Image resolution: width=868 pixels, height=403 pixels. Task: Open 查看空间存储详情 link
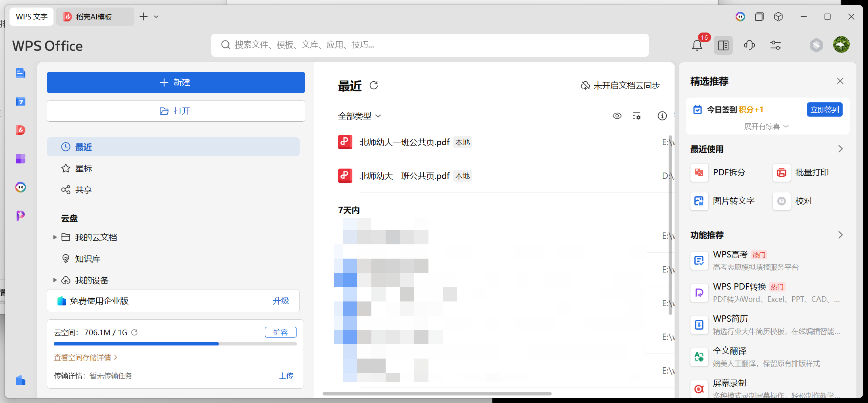coord(85,357)
